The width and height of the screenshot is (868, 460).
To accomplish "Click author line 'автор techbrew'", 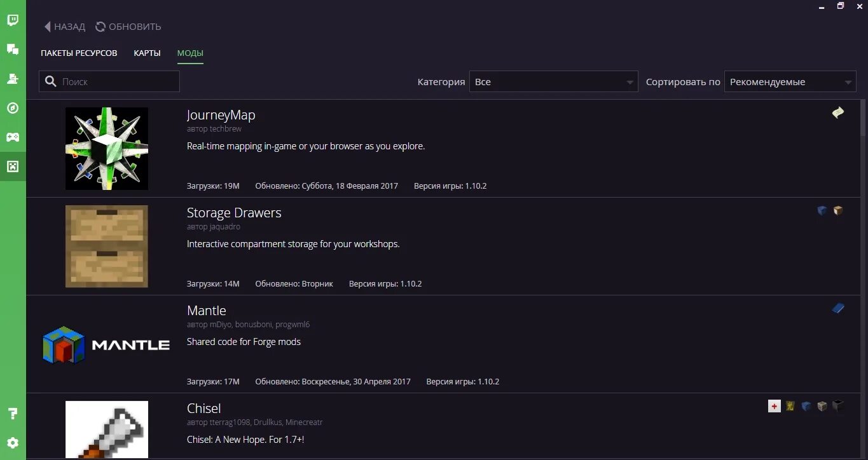I will tap(214, 129).
